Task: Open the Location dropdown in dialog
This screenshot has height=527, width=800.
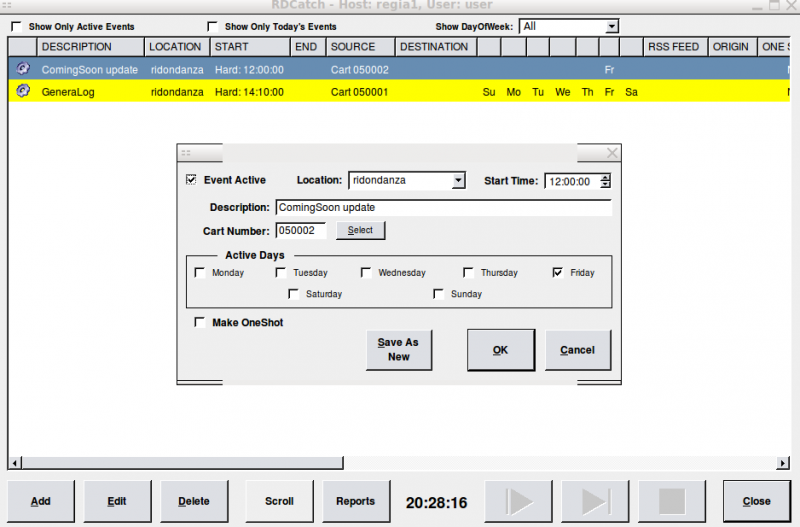Action: (x=458, y=181)
